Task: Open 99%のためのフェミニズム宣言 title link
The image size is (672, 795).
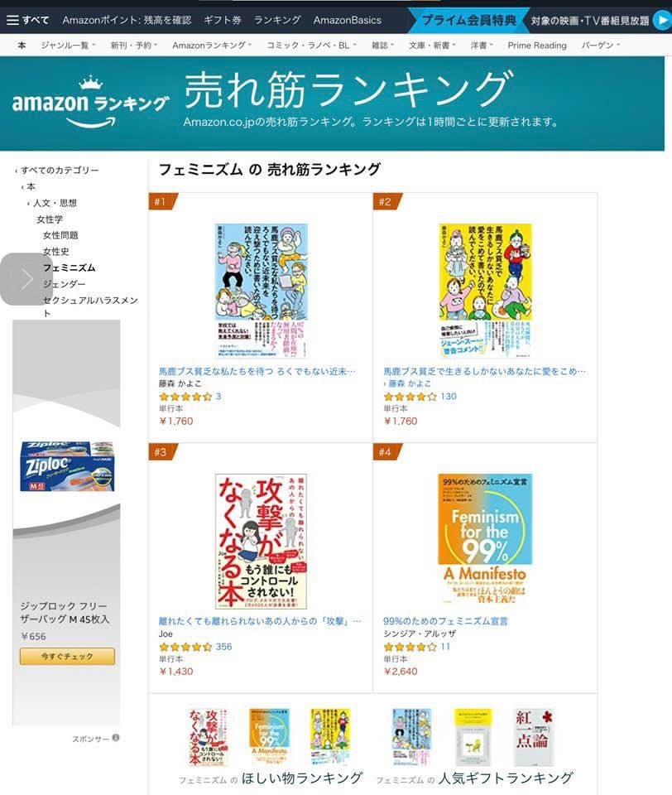Action: point(445,621)
